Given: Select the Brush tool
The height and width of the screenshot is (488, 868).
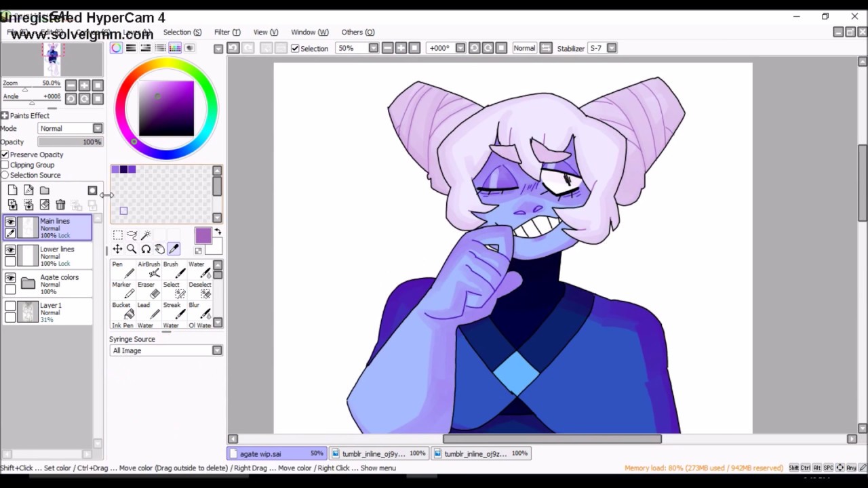Looking at the screenshot, I should [174, 269].
